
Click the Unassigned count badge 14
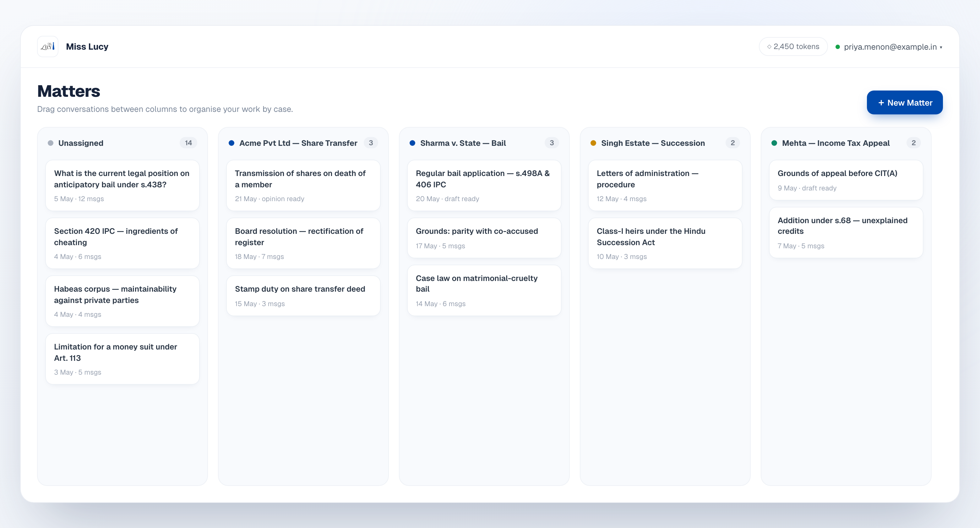click(x=188, y=143)
